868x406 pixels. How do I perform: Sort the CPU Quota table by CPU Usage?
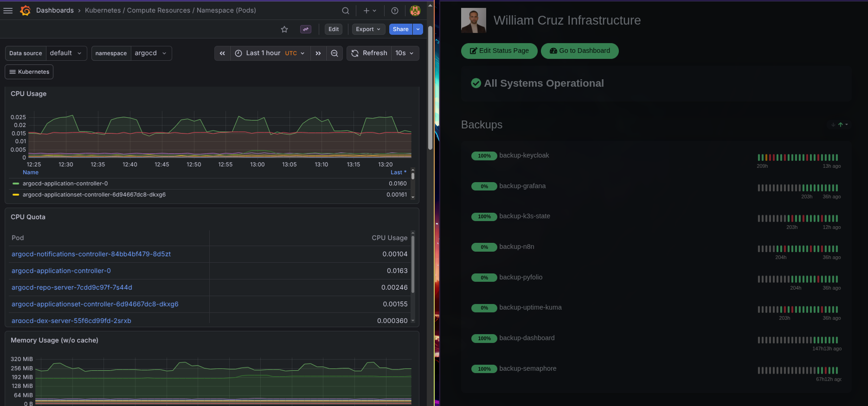pyautogui.click(x=390, y=238)
